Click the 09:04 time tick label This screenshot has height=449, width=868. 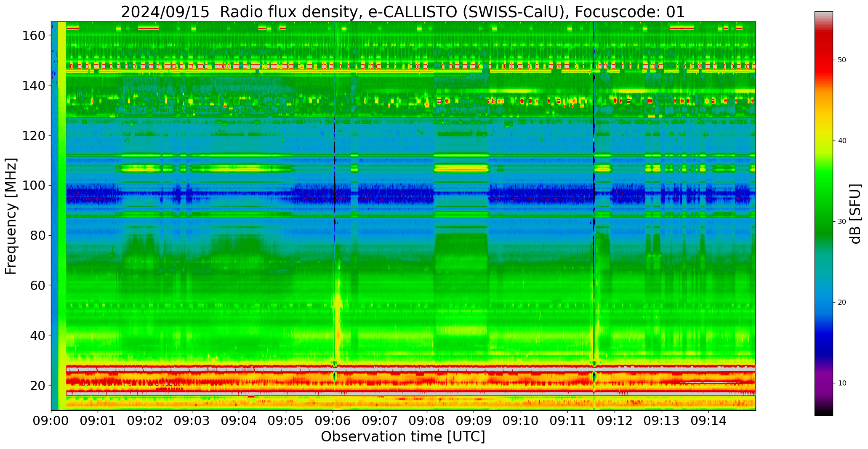pos(239,420)
